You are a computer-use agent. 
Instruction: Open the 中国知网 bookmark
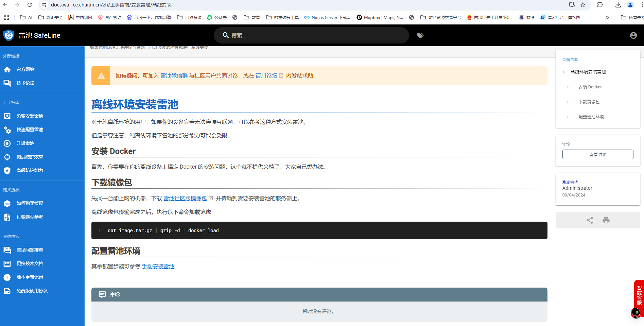pos(80,17)
